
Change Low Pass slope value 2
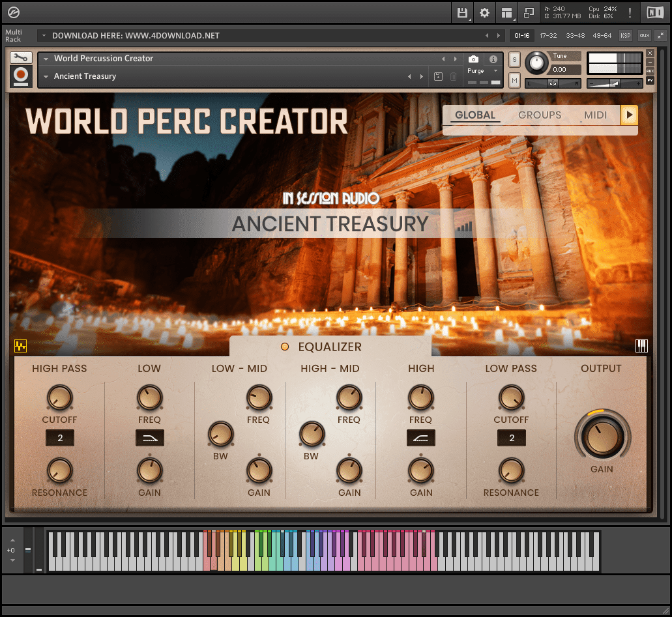[512, 438]
